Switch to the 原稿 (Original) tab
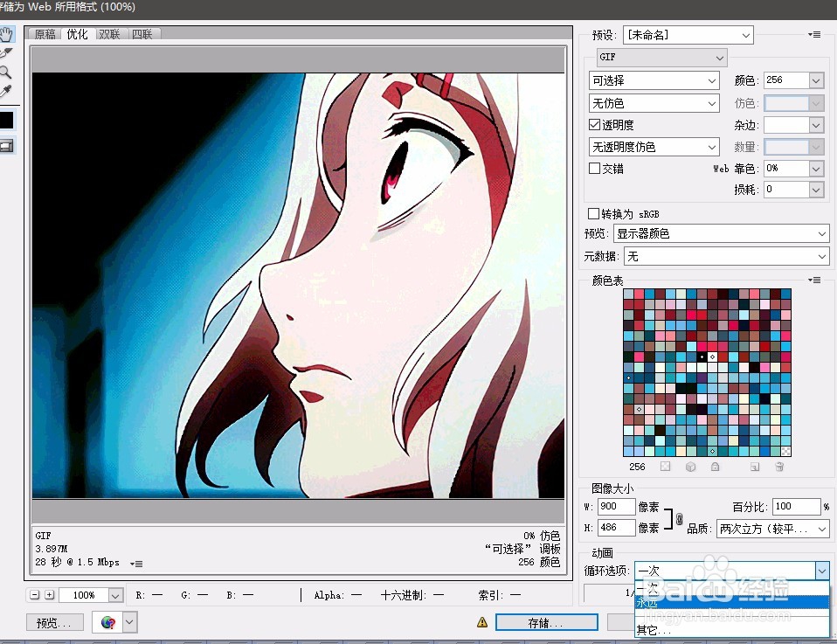The image size is (837, 644). pos(45,34)
